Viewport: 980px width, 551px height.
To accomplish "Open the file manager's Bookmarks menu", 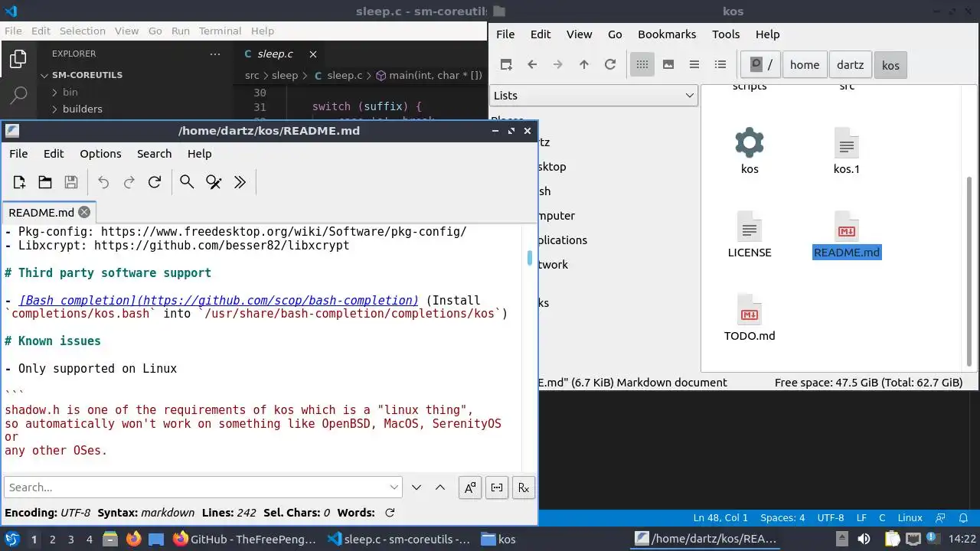I will click(667, 34).
